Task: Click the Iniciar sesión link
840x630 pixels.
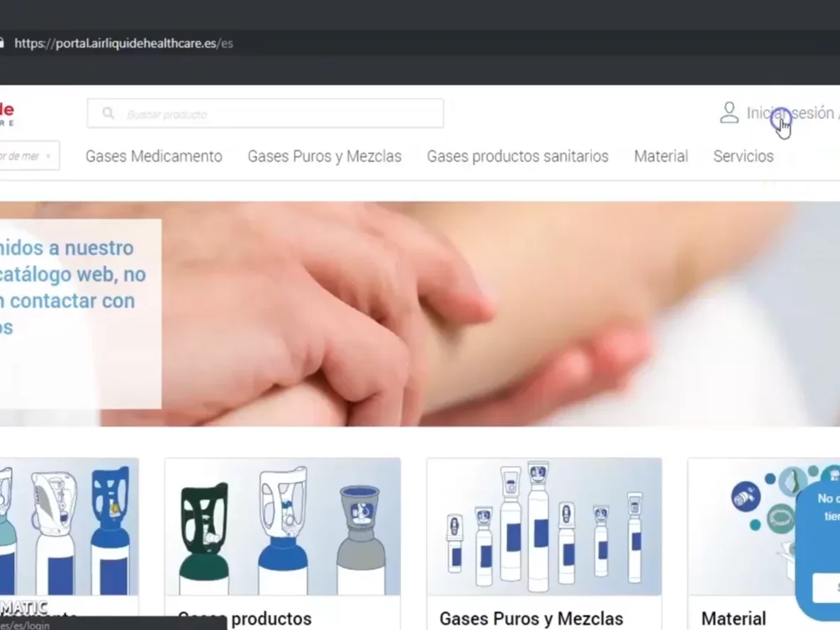Action: (790, 113)
